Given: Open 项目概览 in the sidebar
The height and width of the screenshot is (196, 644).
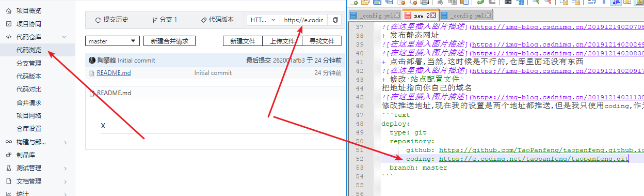Looking at the screenshot, I should [x=29, y=10].
